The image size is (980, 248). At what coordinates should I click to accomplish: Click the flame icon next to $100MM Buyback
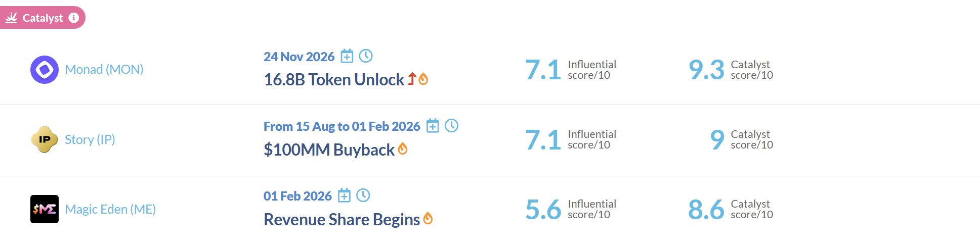point(403,149)
